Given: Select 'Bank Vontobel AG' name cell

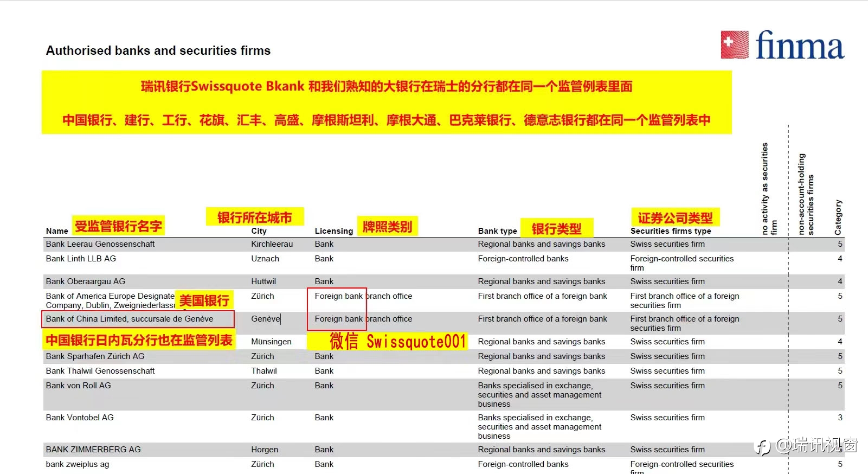Looking at the screenshot, I should tap(80, 418).
